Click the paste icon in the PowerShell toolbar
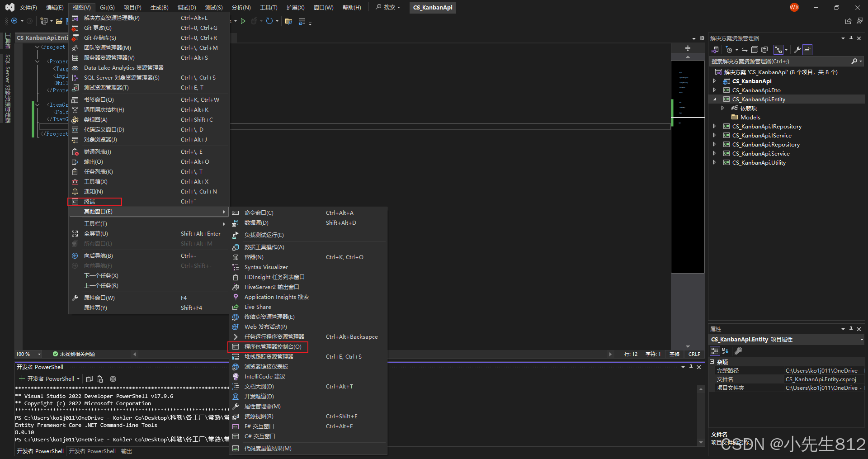 pos(100,379)
